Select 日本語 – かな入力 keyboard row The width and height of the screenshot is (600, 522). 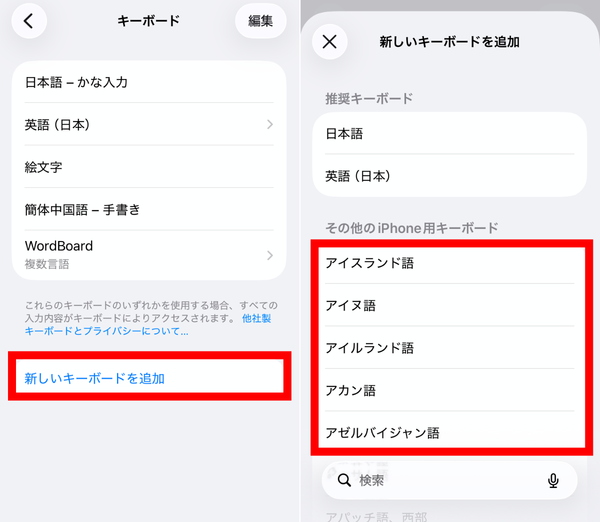(x=149, y=82)
